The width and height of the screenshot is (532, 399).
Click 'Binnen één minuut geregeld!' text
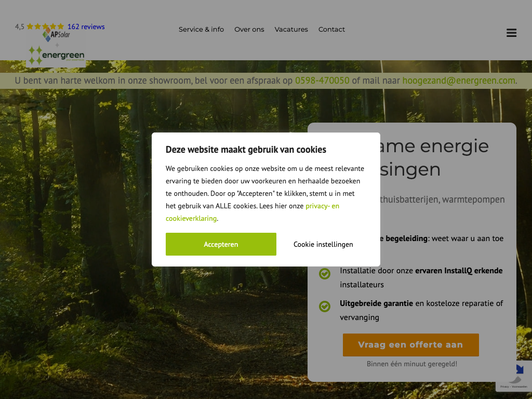[412, 364]
